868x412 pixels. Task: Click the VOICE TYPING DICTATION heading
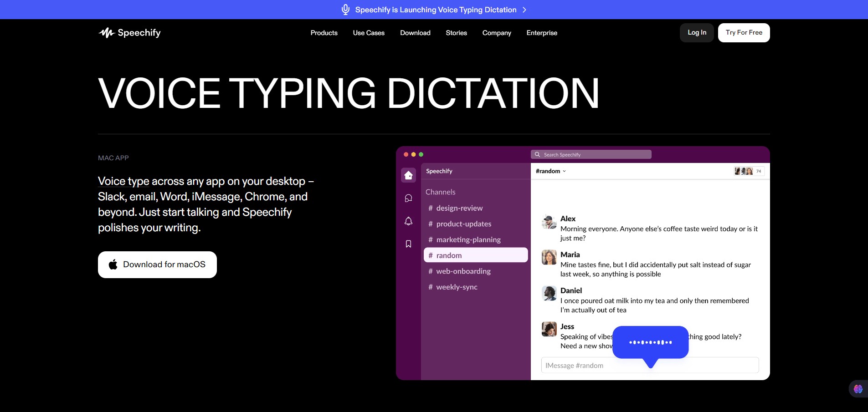349,93
